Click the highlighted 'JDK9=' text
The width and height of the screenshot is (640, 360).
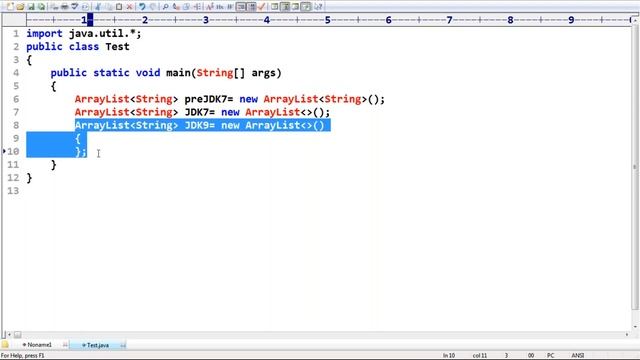200,125
